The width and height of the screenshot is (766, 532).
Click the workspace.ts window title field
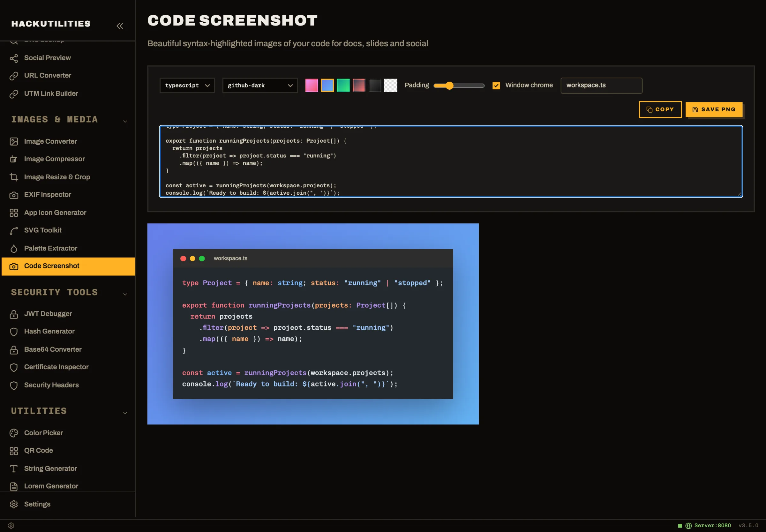[x=601, y=85]
